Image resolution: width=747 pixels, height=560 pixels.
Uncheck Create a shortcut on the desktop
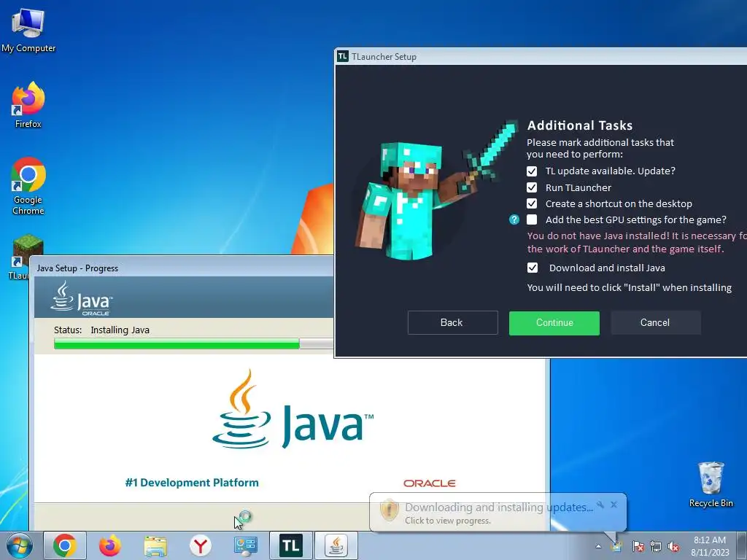point(532,204)
